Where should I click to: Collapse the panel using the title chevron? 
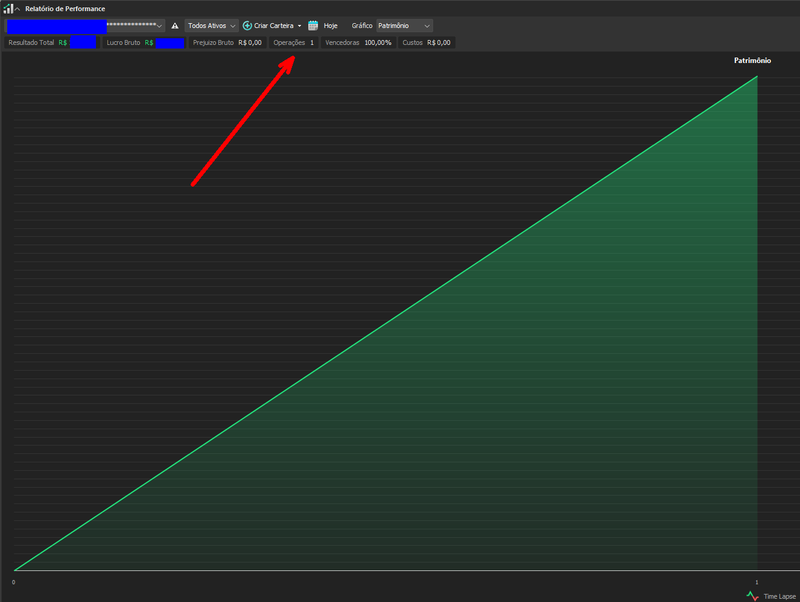point(17,8)
